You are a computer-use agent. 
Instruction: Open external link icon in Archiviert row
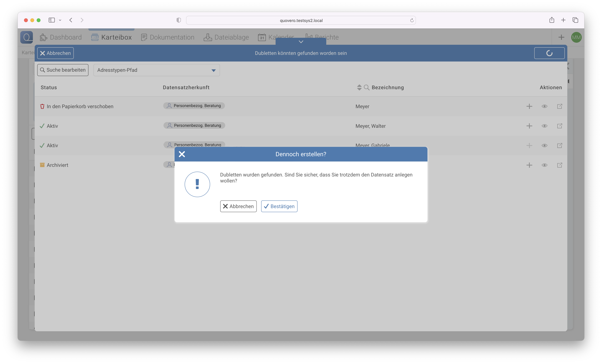pyautogui.click(x=559, y=165)
